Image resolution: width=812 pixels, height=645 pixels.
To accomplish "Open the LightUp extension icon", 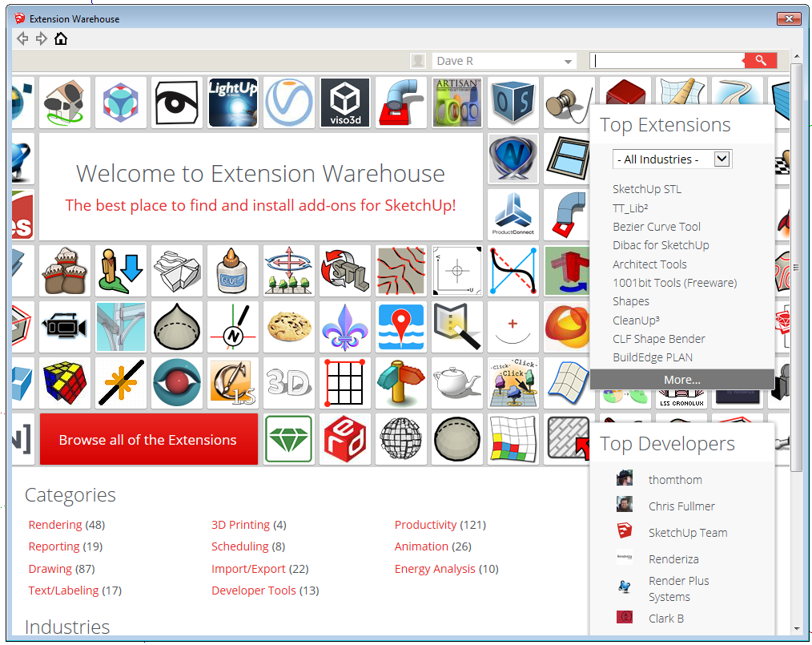I will pos(233,103).
